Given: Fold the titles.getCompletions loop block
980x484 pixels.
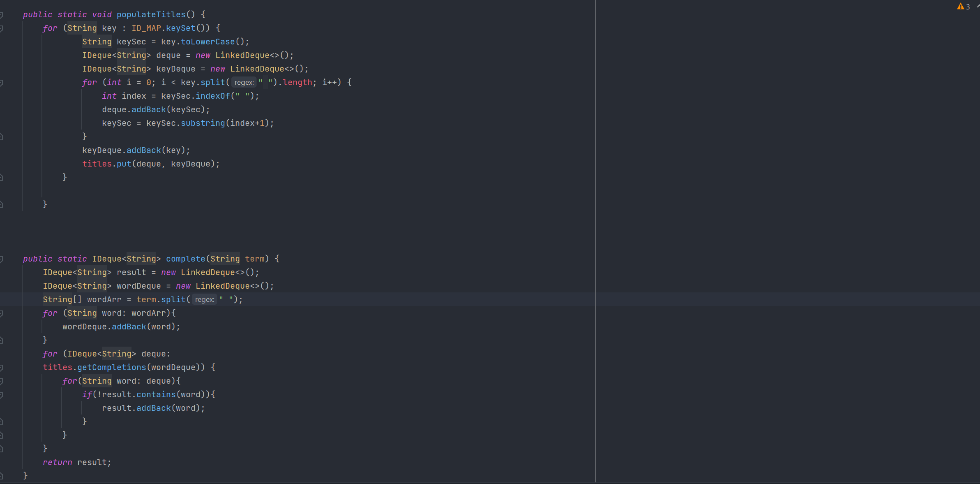Looking at the screenshot, I should (x=2, y=368).
